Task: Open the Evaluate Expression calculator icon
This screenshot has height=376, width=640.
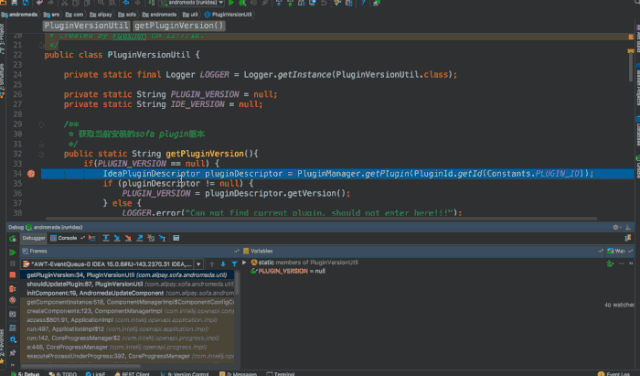Action: coord(176,238)
